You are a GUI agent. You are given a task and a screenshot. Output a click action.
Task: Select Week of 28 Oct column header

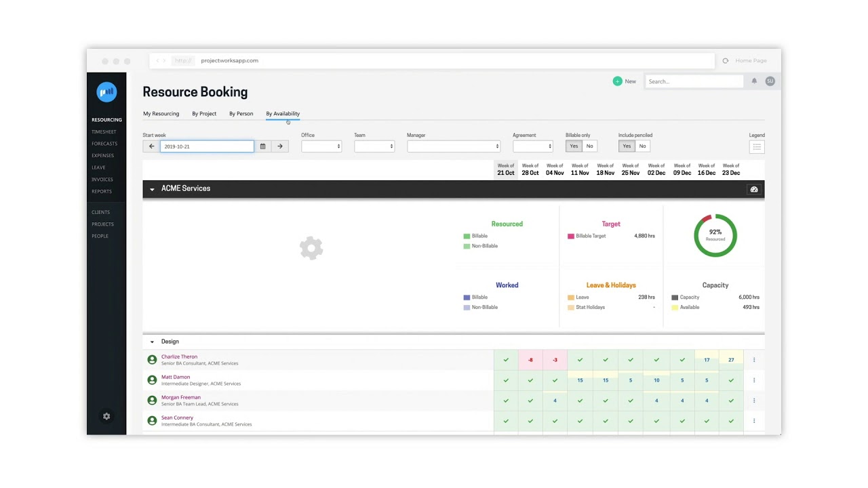click(x=530, y=169)
